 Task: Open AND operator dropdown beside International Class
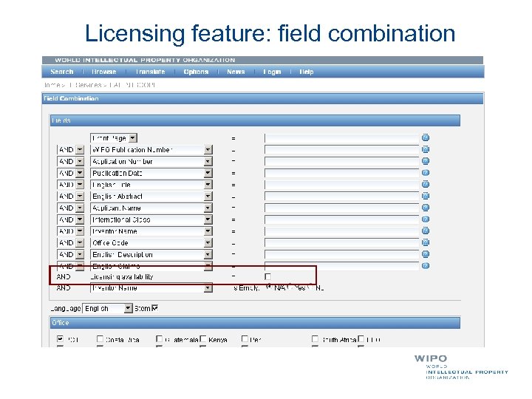click(x=80, y=219)
